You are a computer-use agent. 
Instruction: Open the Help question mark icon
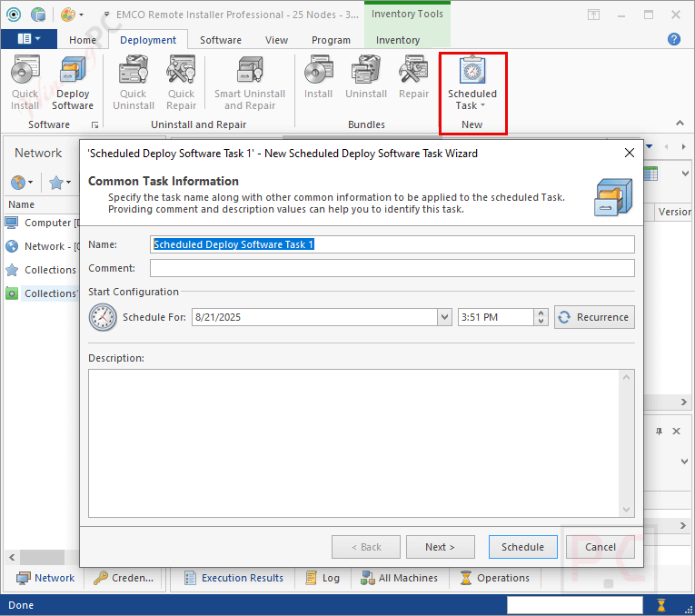point(674,39)
